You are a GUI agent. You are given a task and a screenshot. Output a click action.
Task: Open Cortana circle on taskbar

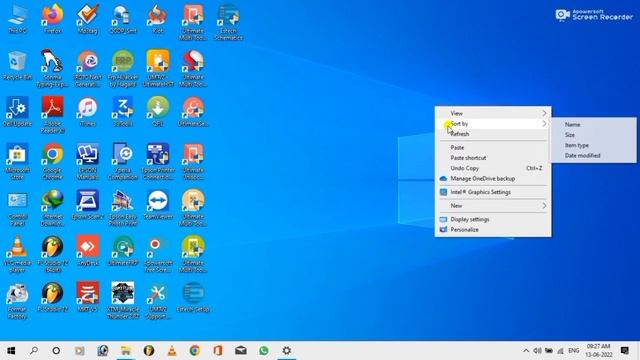click(56, 351)
